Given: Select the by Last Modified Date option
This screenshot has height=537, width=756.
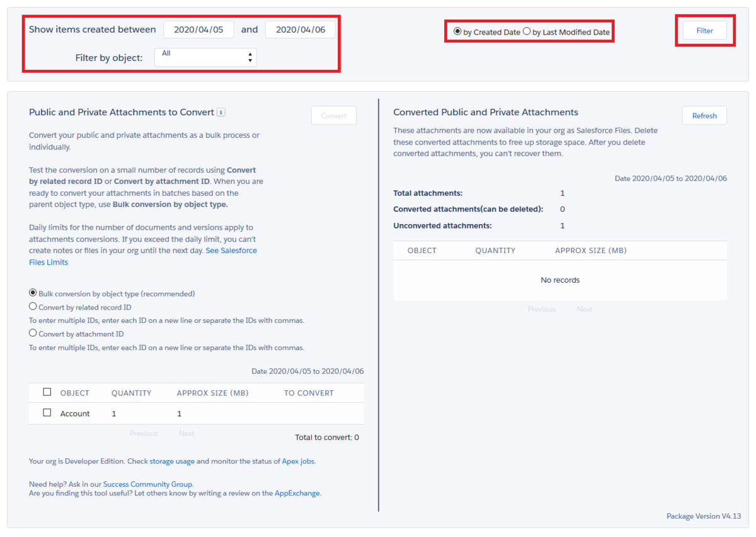Looking at the screenshot, I should 527,31.
